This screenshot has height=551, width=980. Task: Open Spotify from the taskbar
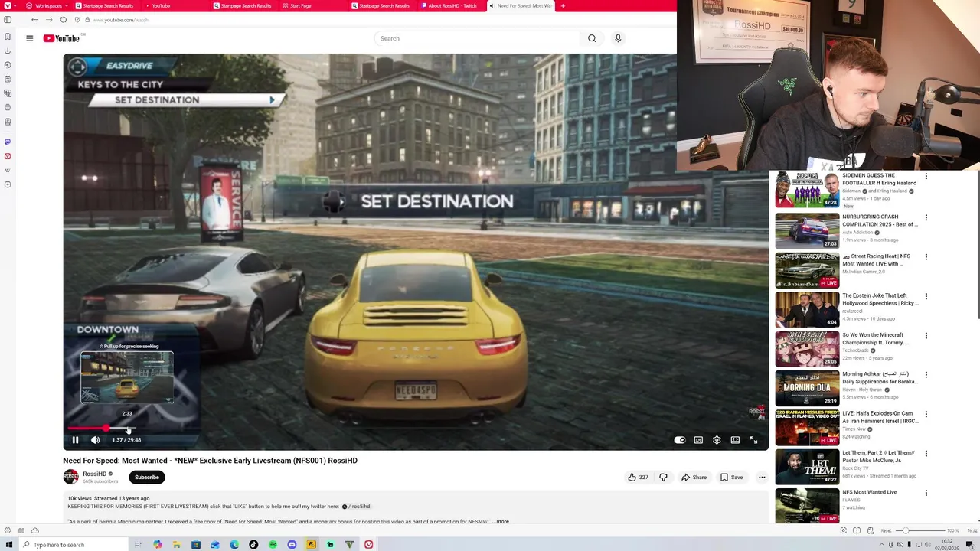click(273, 544)
